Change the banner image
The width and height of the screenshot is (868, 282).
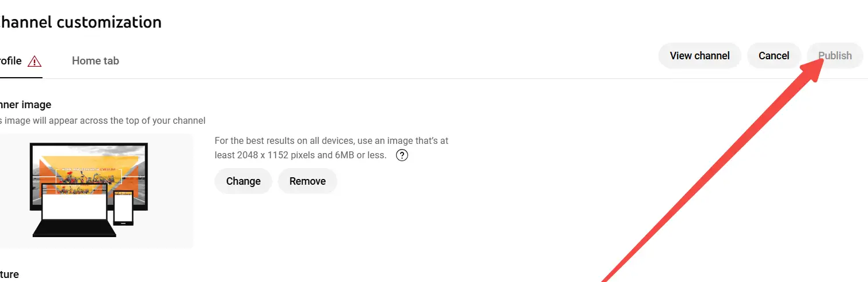tap(243, 181)
